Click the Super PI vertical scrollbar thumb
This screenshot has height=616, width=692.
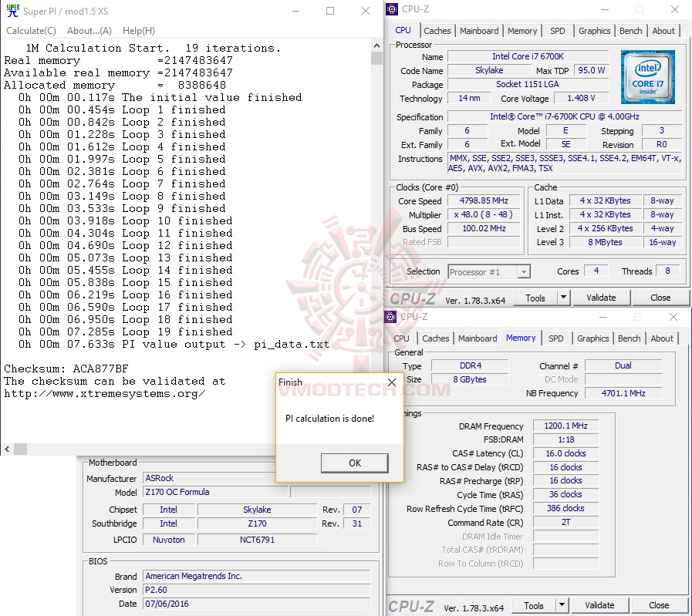(x=376, y=58)
